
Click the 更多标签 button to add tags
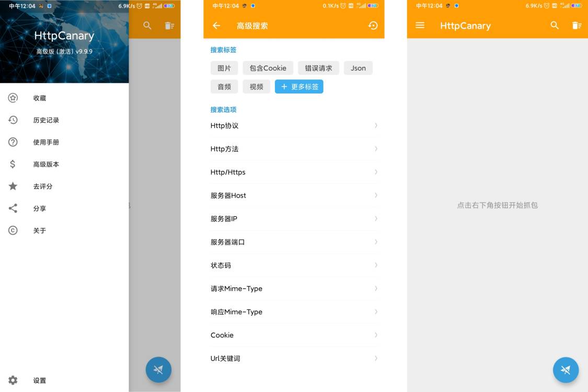tap(299, 86)
